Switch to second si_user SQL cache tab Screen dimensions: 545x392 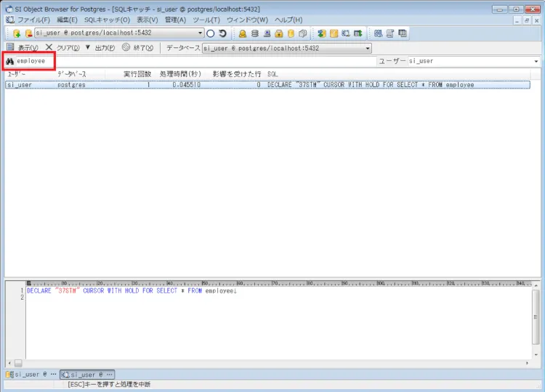tap(87, 375)
